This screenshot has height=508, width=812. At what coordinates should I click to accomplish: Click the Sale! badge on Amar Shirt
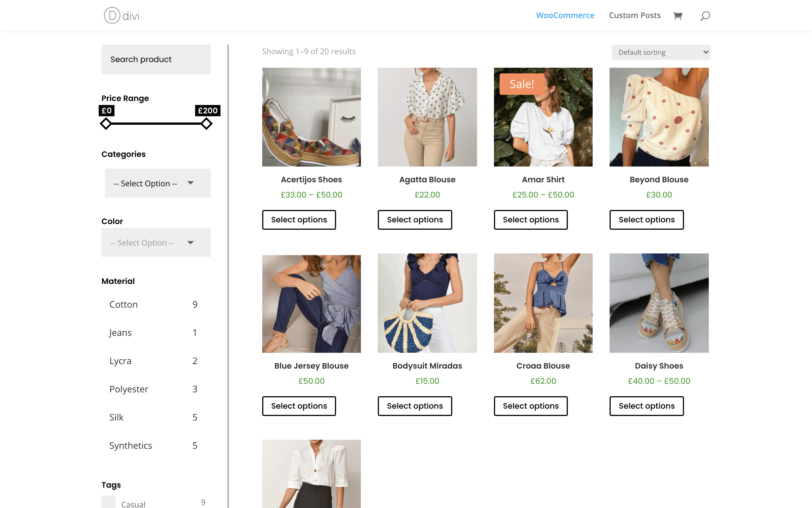(522, 84)
